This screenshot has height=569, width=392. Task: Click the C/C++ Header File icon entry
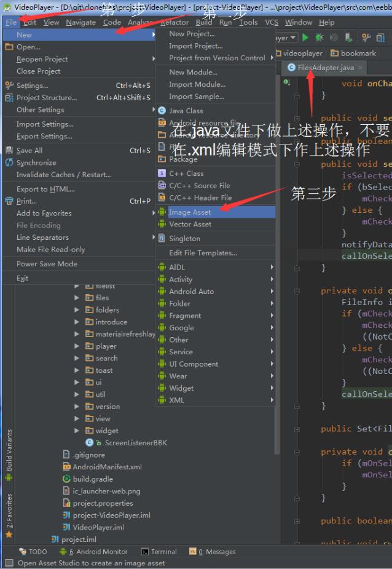pos(162,197)
